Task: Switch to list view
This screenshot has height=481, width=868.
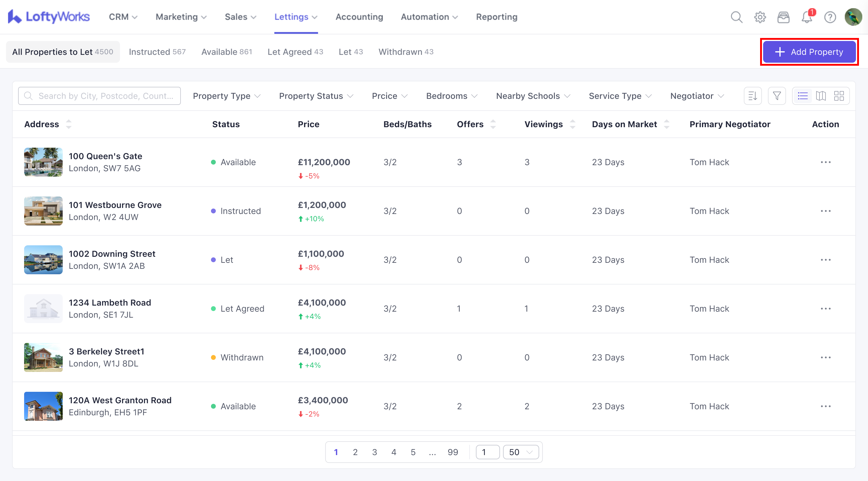Action: (x=803, y=96)
